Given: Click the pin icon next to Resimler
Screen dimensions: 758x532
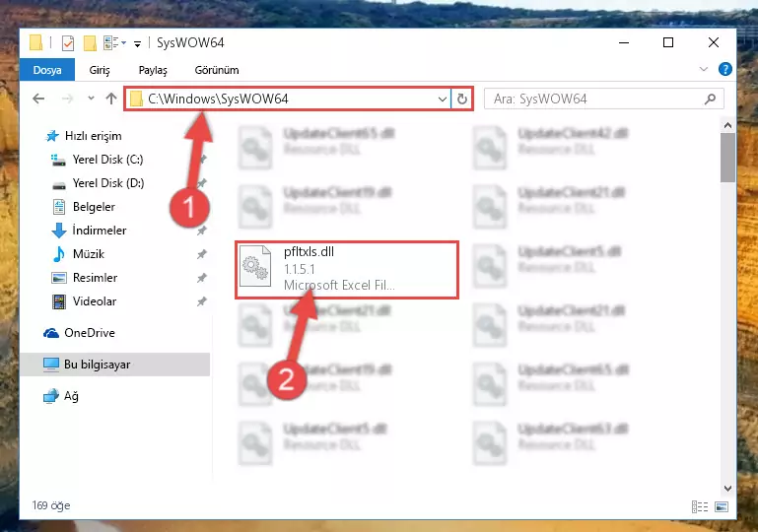Looking at the screenshot, I should click(202, 278).
